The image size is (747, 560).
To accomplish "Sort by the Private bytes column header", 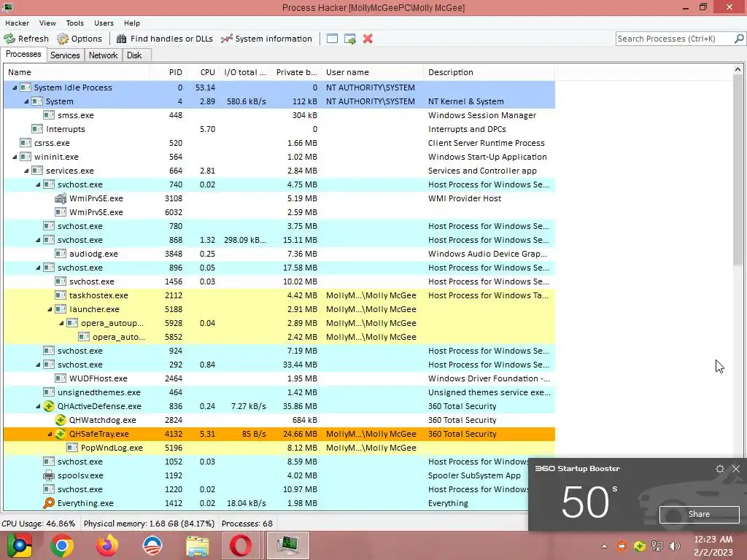I will pos(295,72).
